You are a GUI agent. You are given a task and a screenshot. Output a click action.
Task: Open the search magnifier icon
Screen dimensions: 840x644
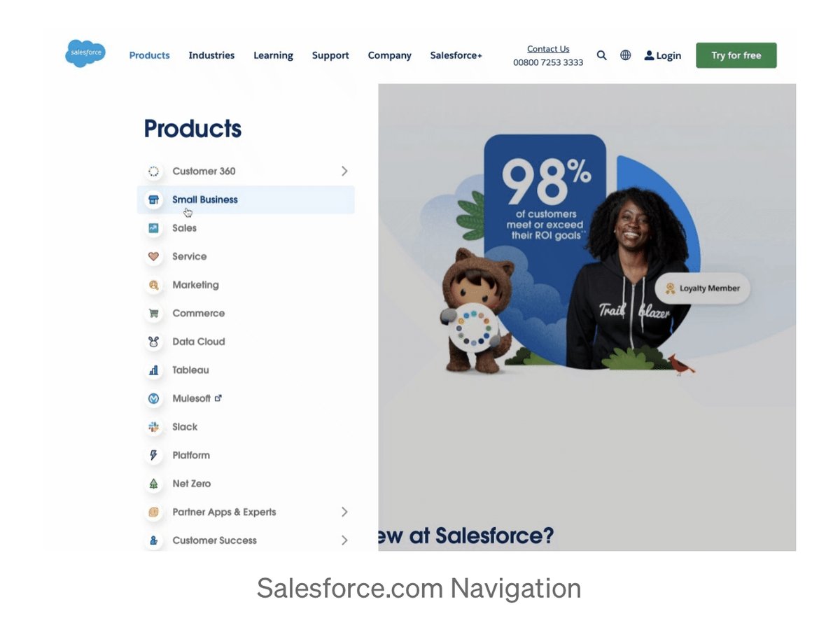601,55
